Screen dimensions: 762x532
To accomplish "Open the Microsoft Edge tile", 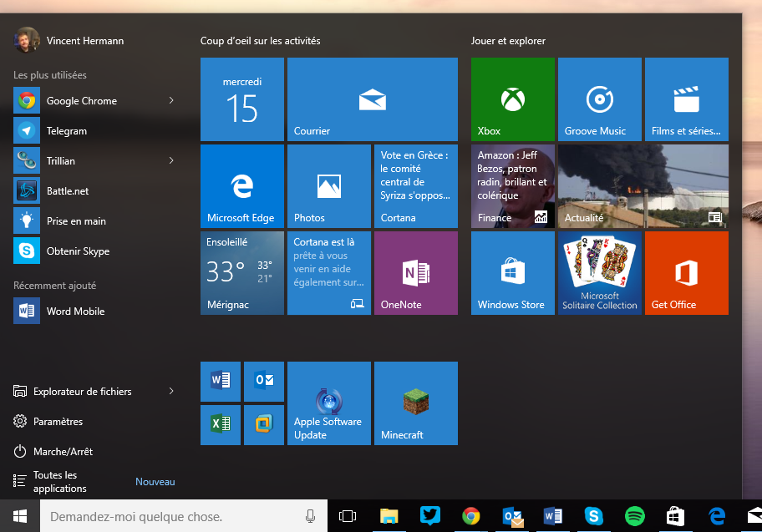I will [242, 186].
